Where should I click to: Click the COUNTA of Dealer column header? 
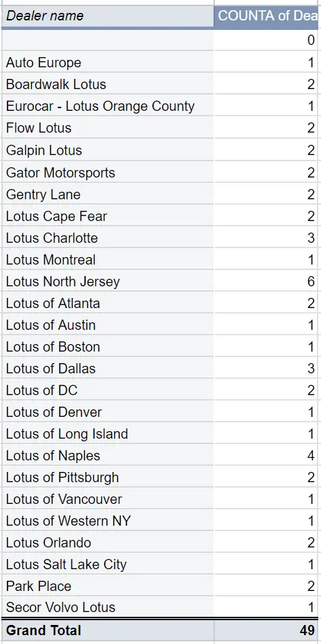[268, 16]
